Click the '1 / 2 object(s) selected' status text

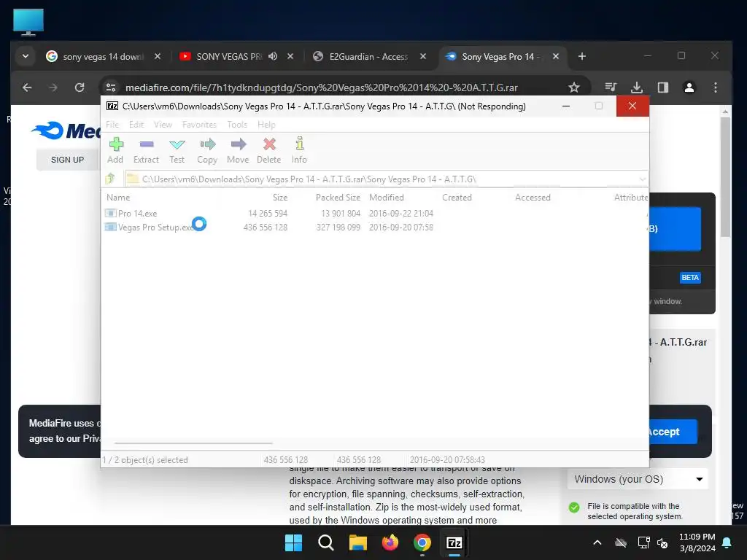145,460
